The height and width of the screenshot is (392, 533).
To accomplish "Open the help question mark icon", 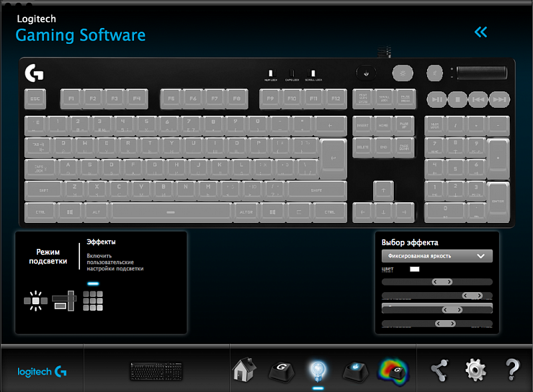I will pos(512,369).
